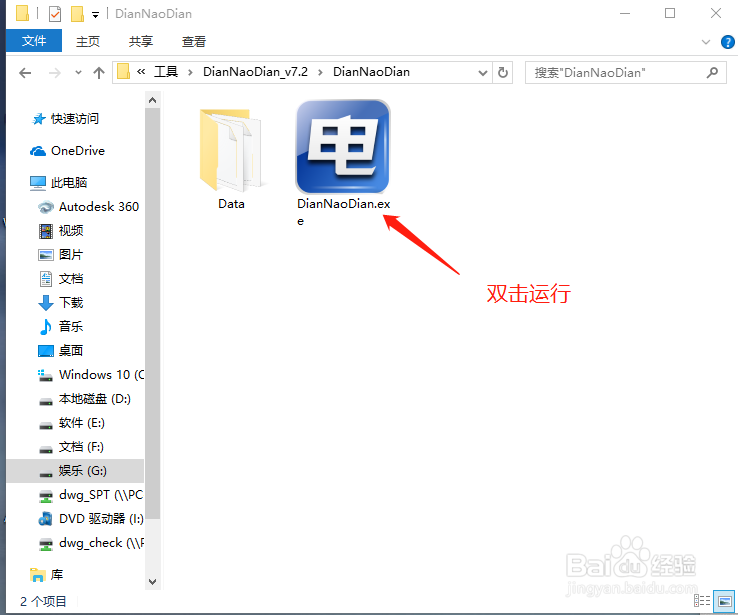This screenshot has width=738, height=615.
Task: Select OneDrive in the navigation pane
Action: 67,151
